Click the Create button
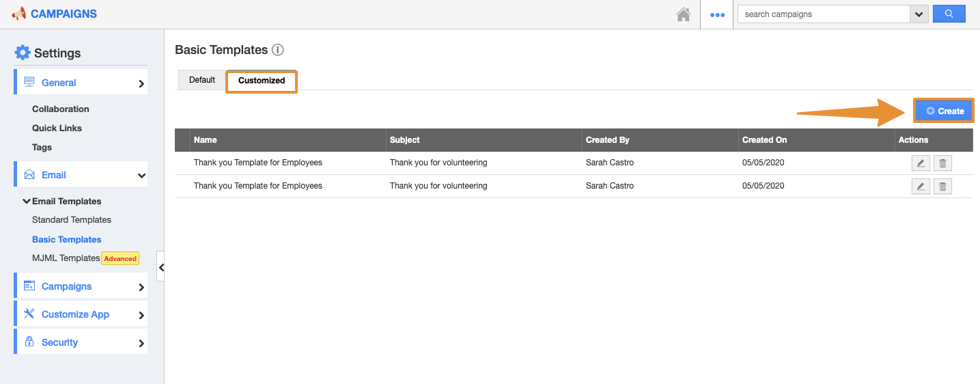 [x=944, y=111]
